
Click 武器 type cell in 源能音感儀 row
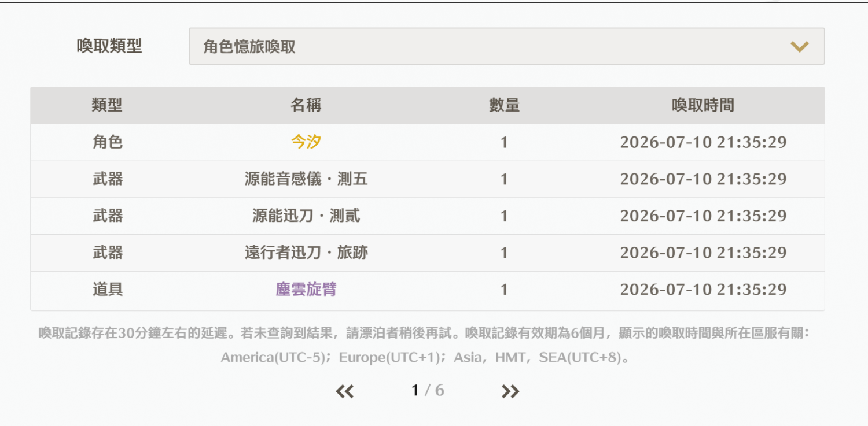(x=107, y=179)
